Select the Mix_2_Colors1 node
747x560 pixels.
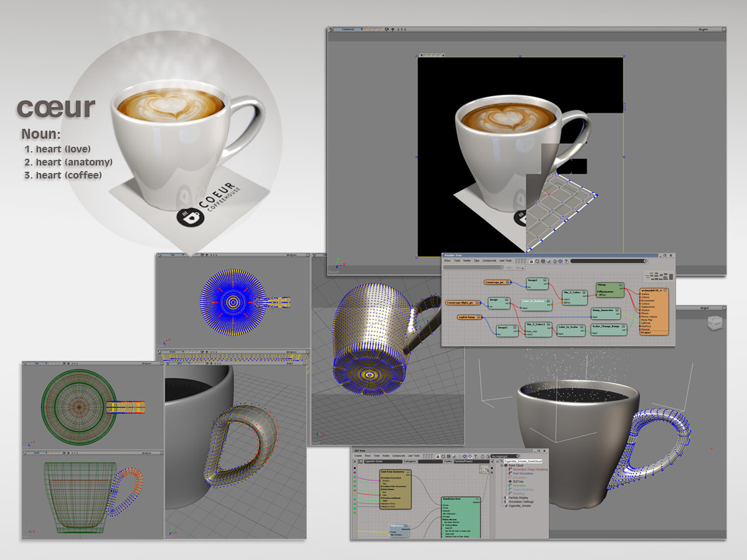538,330
